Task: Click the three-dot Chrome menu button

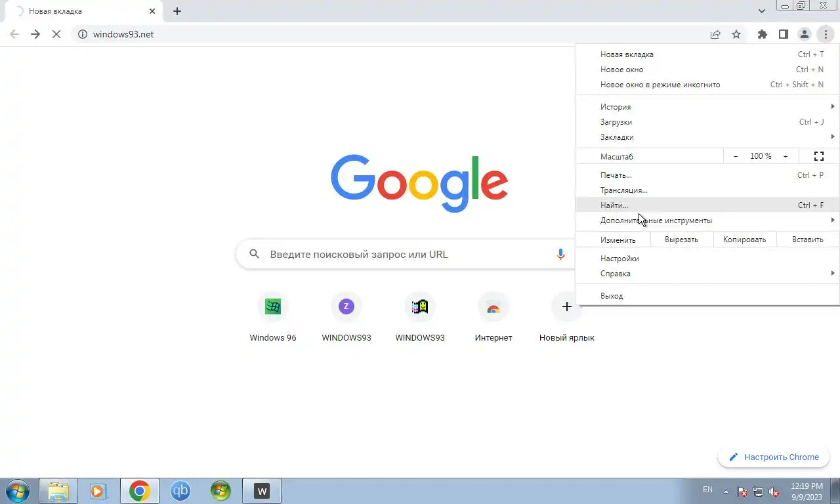Action: 826,34
